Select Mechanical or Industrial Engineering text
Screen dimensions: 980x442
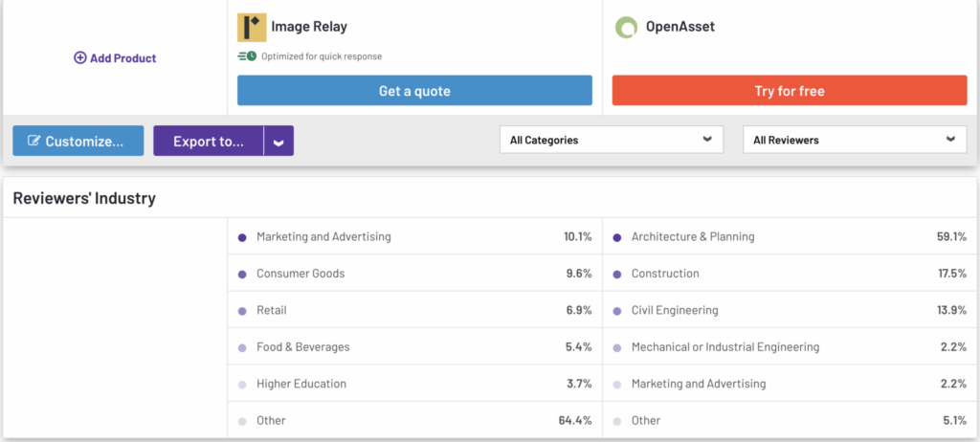[725, 347]
